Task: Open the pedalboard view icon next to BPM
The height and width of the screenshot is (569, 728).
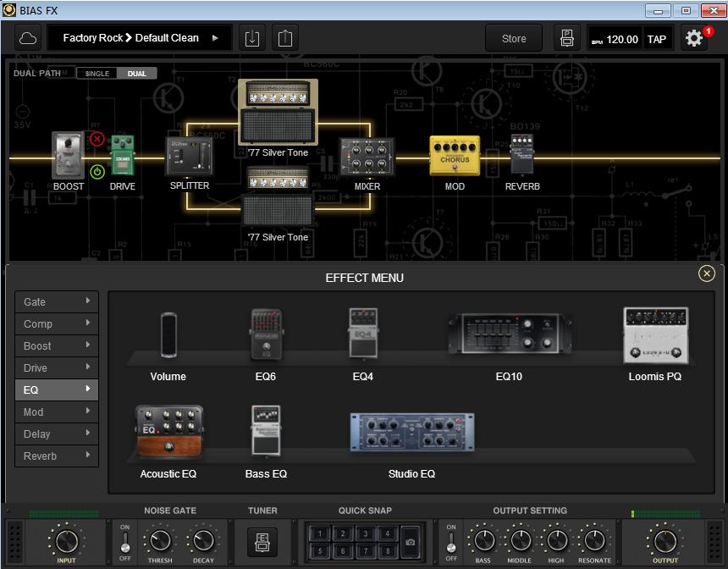Action: [x=567, y=37]
